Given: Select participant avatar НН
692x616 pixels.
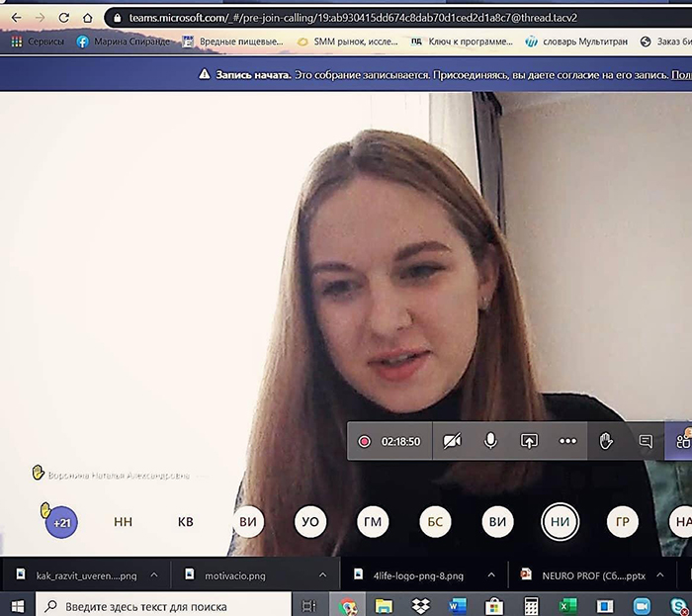Looking at the screenshot, I should pos(124,522).
